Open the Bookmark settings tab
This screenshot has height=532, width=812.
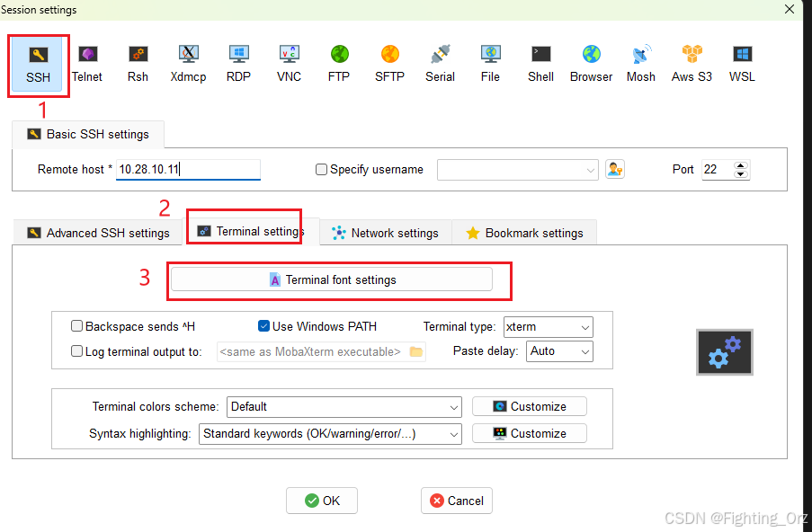pos(524,232)
